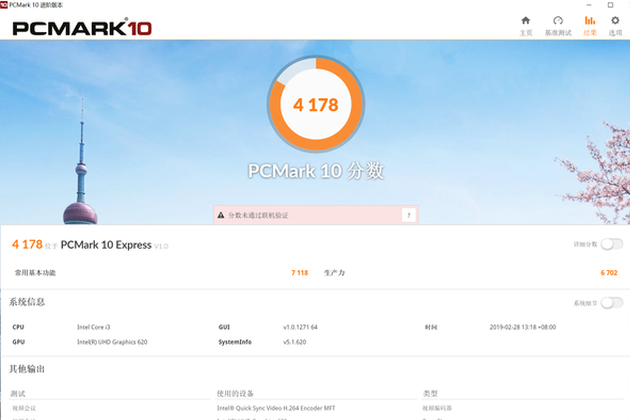Click the PCMark 10 分数 heading

(x=316, y=171)
